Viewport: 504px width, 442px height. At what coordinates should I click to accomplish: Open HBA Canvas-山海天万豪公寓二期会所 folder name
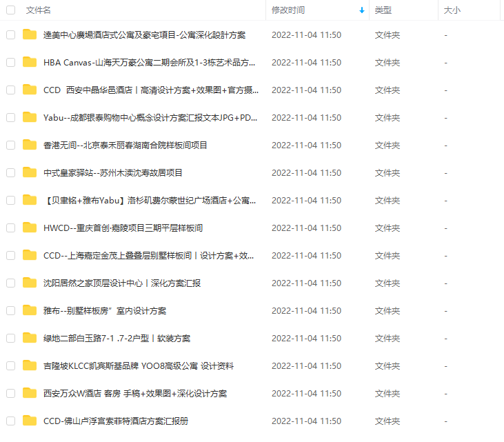(x=149, y=63)
